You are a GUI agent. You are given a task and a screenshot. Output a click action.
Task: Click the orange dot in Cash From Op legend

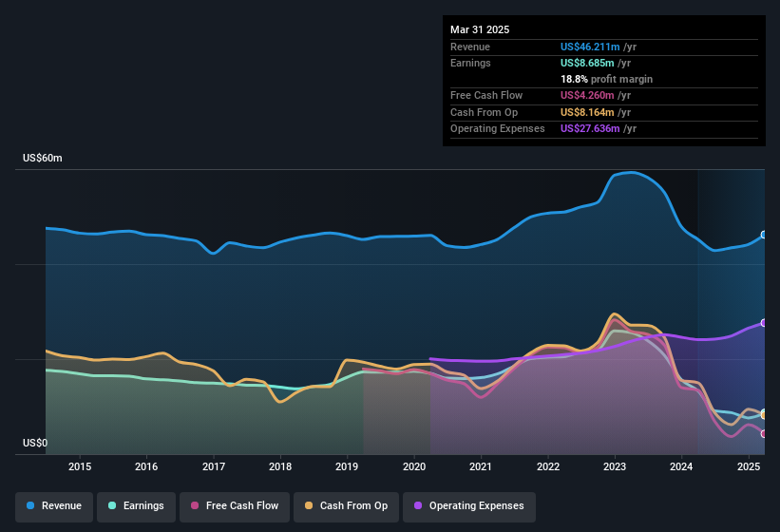[309, 505]
